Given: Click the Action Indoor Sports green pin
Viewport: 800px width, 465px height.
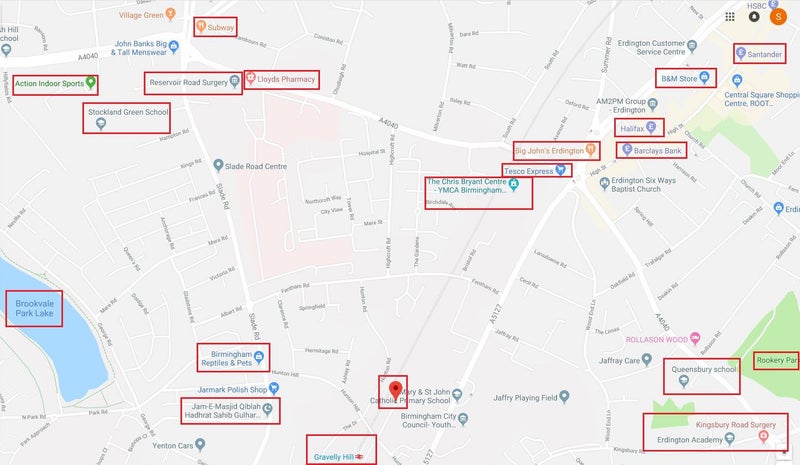Looking at the screenshot, I should [x=91, y=82].
